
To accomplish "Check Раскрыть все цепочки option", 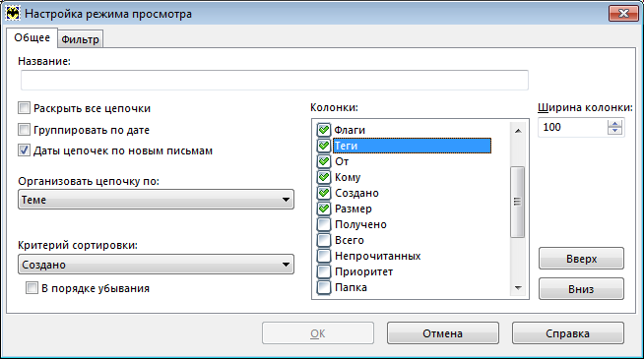I will click(25, 108).
